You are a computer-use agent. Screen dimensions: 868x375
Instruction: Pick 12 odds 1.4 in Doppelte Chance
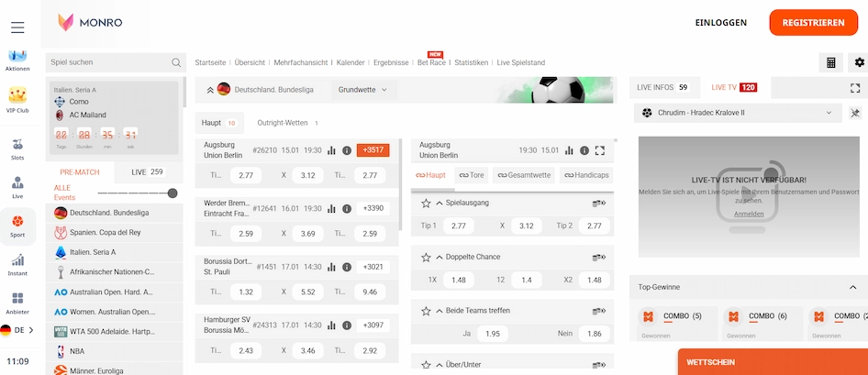[x=527, y=280]
